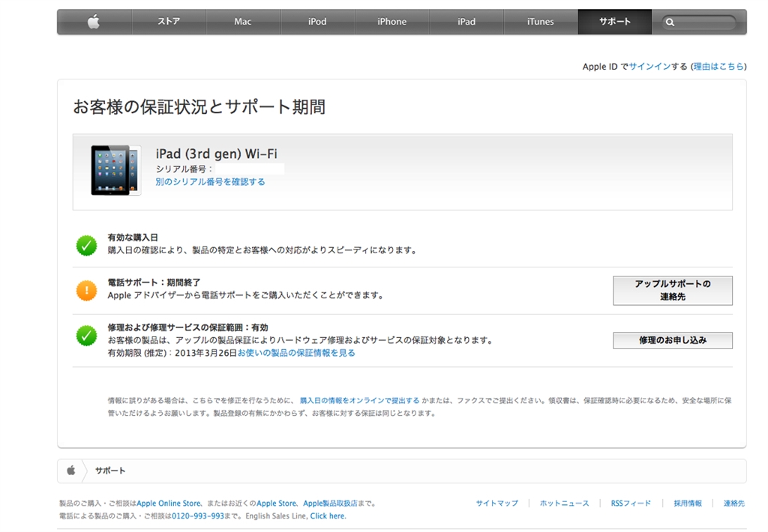768x532 pixels.
Task: Open the iPhone tab
Action: [x=391, y=22]
